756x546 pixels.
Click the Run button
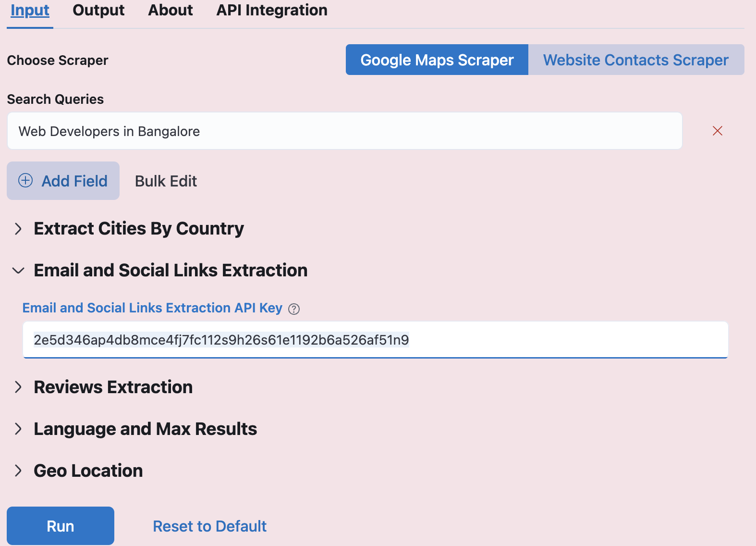pos(61,526)
